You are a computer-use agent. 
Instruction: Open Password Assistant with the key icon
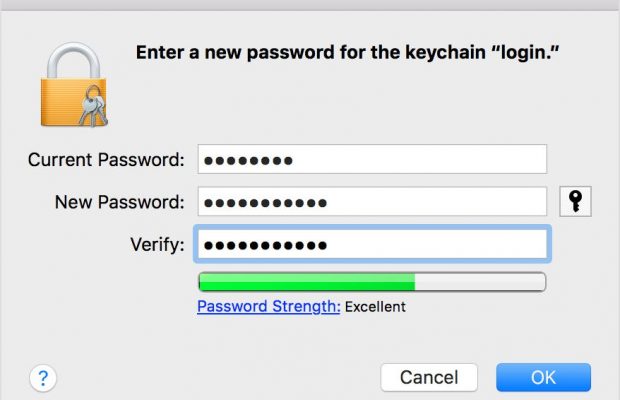575,201
